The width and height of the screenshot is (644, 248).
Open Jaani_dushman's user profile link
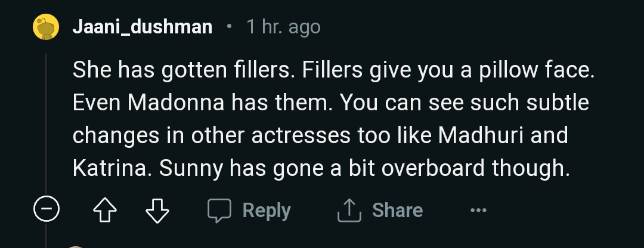(142, 27)
